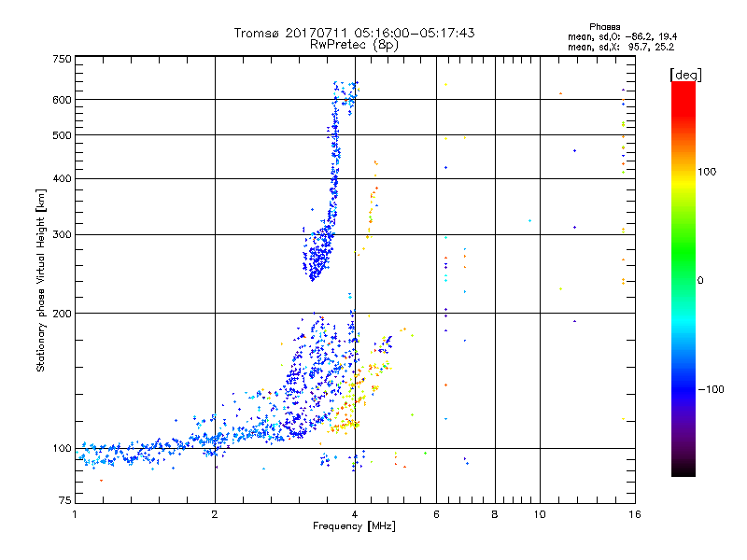Click the plot title 'Tromsø 20170711 05:16:00-05:17:43'
747x560 pixels.
click(354, 33)
